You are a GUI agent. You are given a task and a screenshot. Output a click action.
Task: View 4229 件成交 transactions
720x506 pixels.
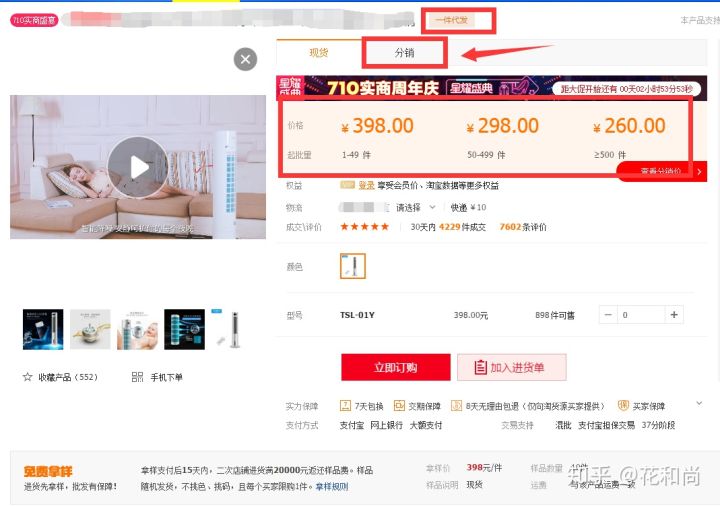462,227
